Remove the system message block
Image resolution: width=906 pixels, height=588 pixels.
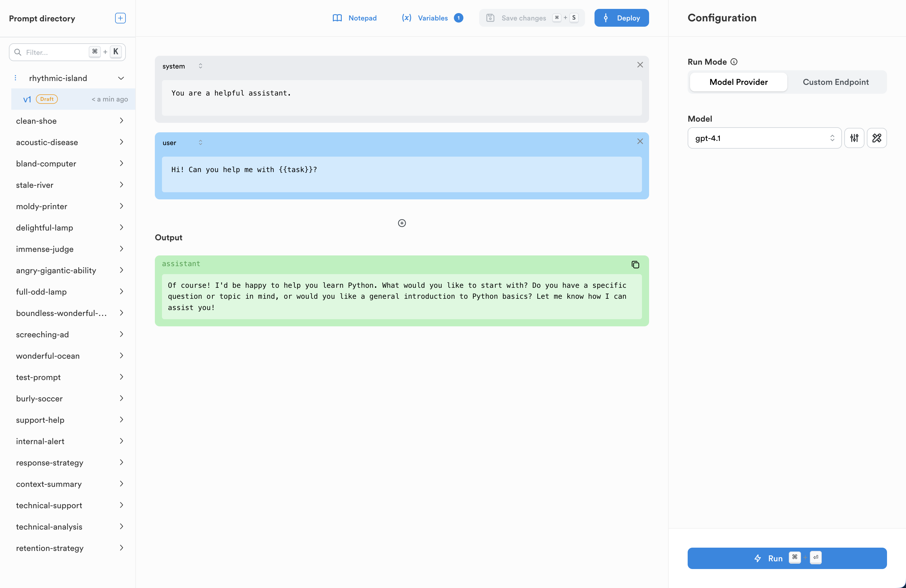click(x=640, y=65)
